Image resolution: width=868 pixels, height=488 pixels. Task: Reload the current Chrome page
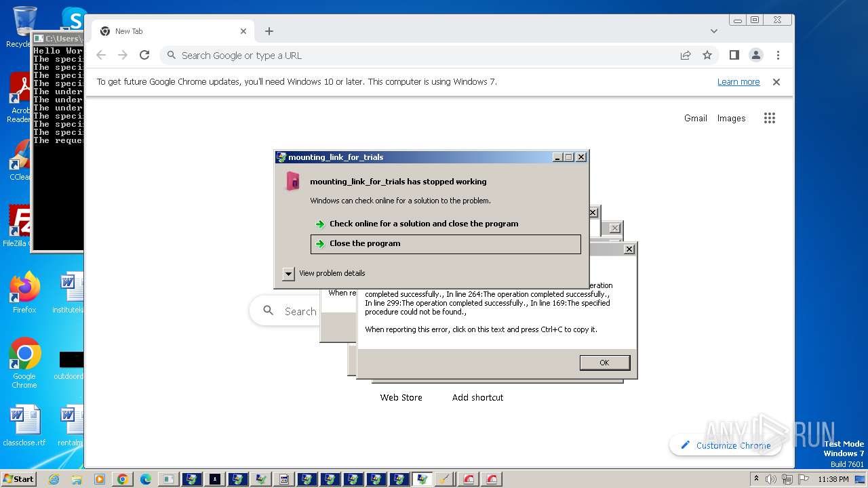tap(144, 56)
